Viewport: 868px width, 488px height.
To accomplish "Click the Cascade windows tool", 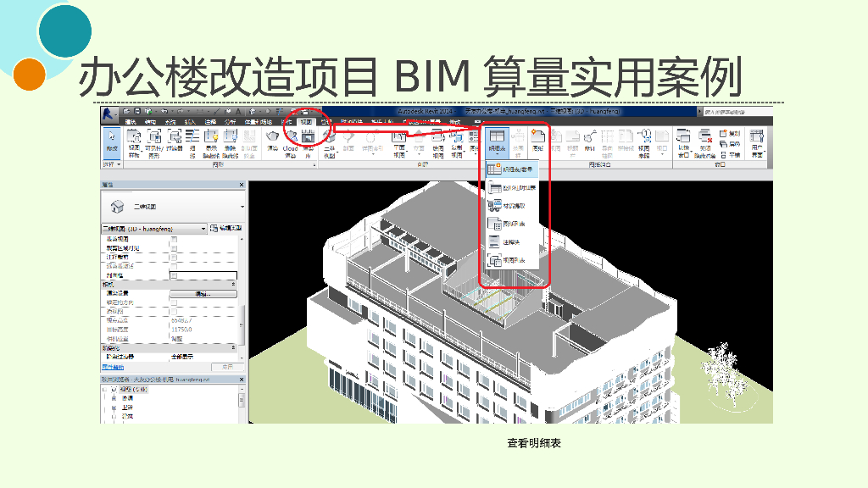I will pos(730,144).
